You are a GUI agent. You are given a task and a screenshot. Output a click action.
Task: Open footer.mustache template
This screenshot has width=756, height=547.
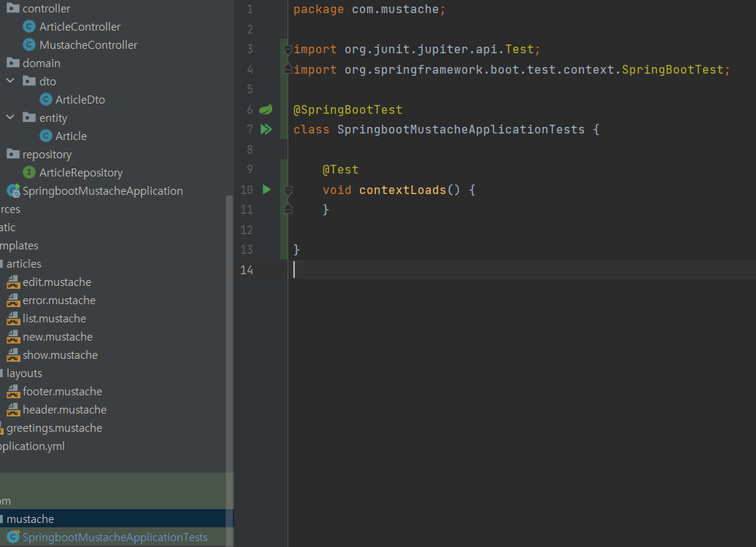tap(62, 392)
